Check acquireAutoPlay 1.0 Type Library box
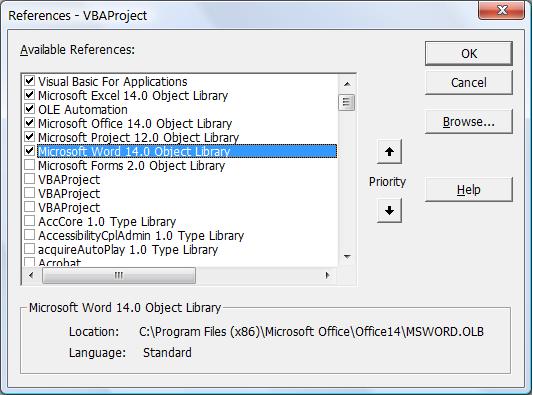The height and width of the screenshot is (395, 533). click(30, 249)
